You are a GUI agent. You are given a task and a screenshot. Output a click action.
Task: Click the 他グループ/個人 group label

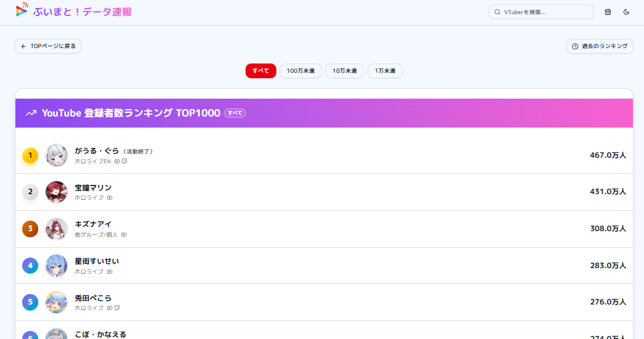[96, 235]
